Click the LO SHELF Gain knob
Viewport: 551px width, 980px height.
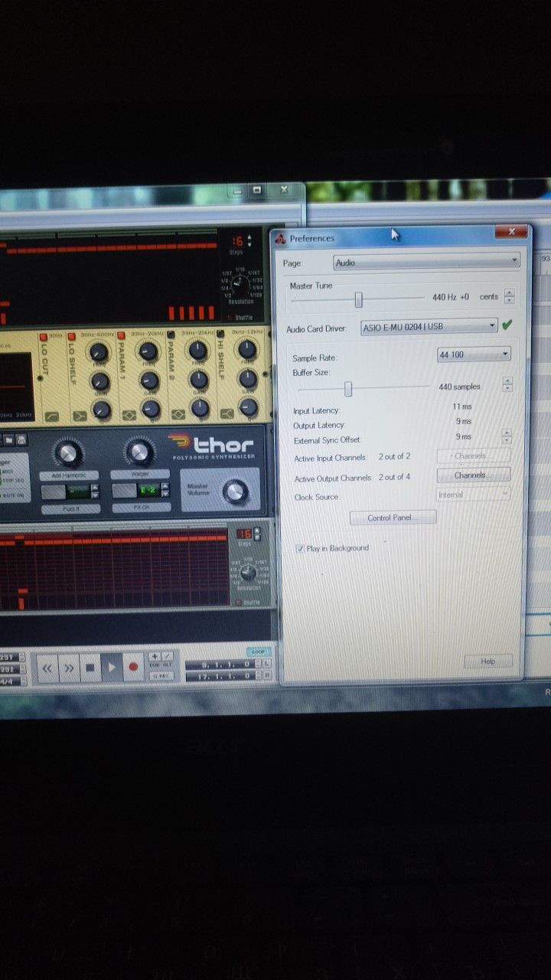(100, 381)
